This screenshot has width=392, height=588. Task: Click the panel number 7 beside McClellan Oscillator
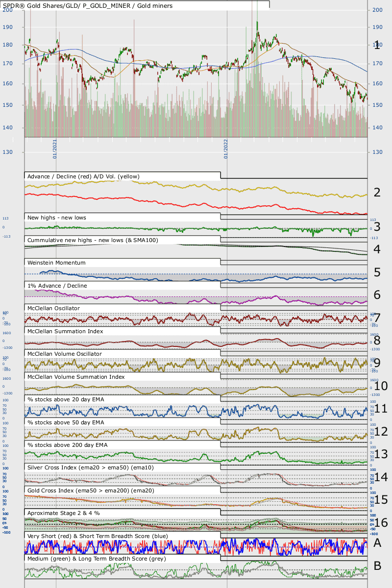[x=377, y=318]
